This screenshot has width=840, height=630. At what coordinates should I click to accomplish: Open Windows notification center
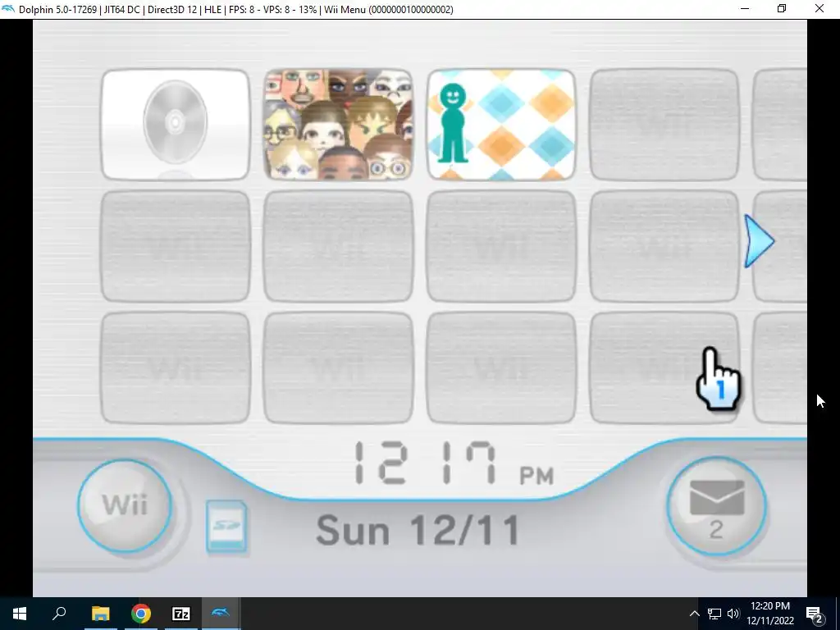point(815,614)
